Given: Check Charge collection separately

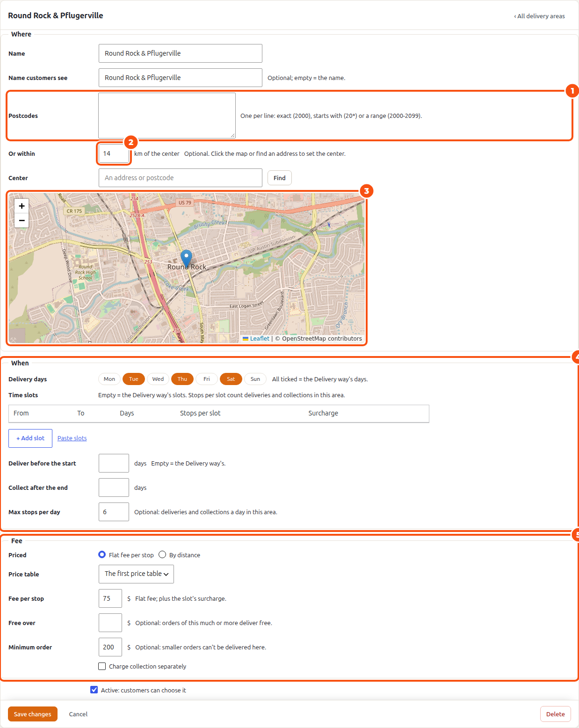Looking at the screenshot, I should (x=102, y=666).
